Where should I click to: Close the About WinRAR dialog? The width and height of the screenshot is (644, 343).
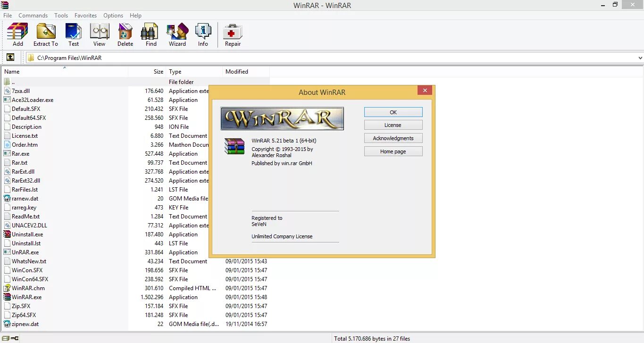[425, 91]
